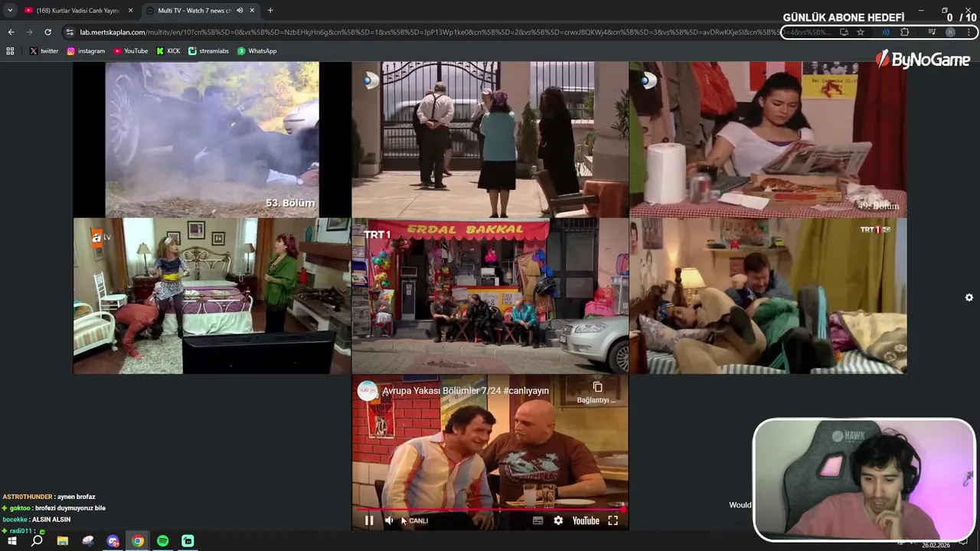Open the Chrome profile avatar

[x=950, y=32]
